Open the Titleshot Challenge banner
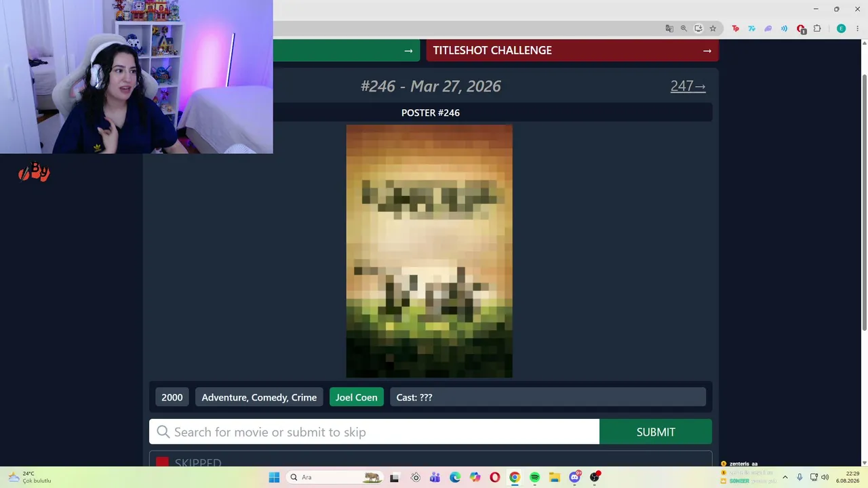 click(572, 50)
